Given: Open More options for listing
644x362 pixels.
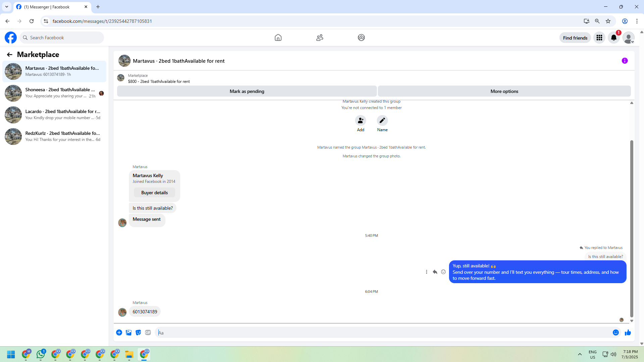Looking at the screenshot, I should [x=504, y=91].
